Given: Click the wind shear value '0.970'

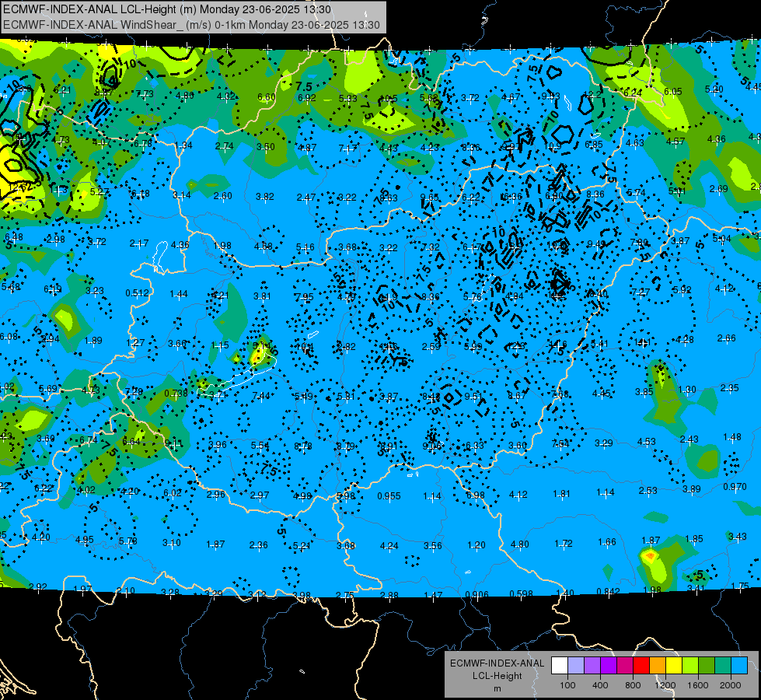Looking at the screenshot, I should (735, 487).
